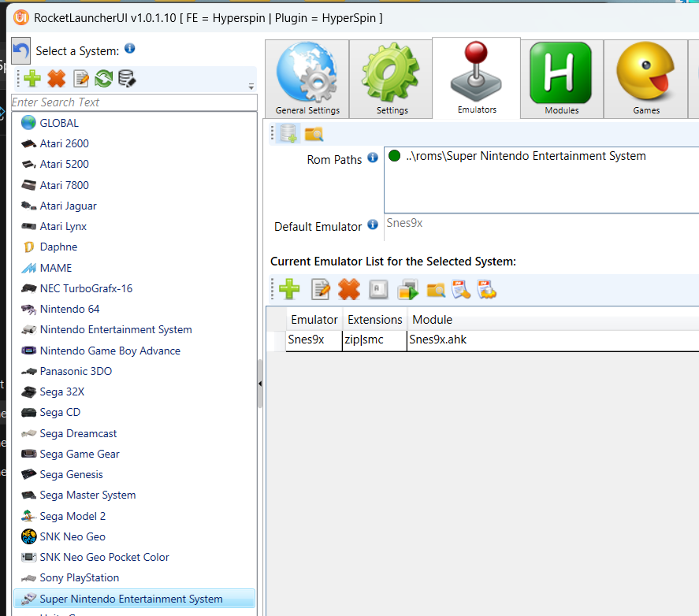Select Panasonic 3DO system
Image resolution: width=699 pixels, height=616 pixels.
[x=134, y=371]
